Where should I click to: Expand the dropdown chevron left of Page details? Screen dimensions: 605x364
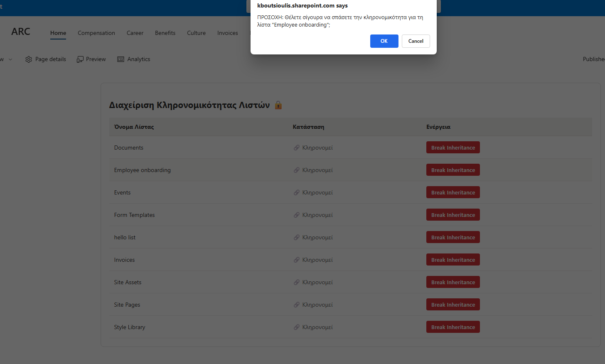(10, 59)
